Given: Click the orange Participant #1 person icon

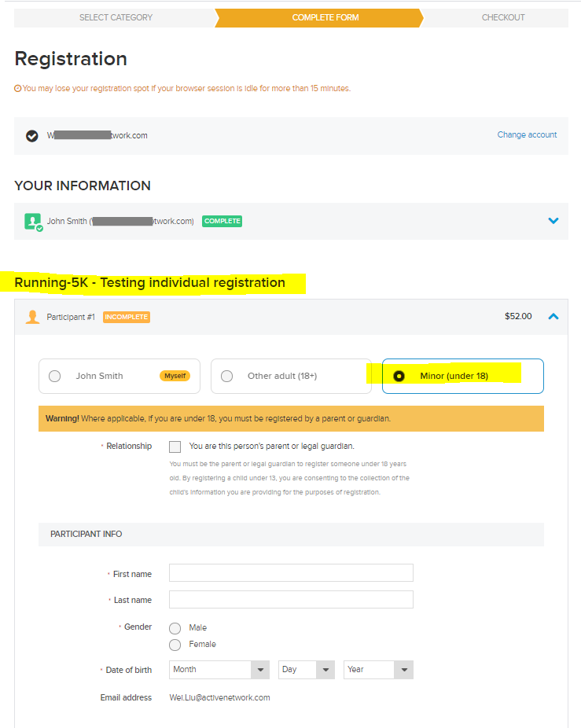Looking at the screenshot, I should (32, 317).
